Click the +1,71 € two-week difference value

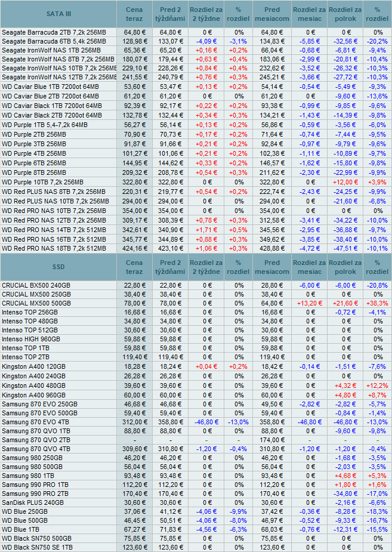206,230
